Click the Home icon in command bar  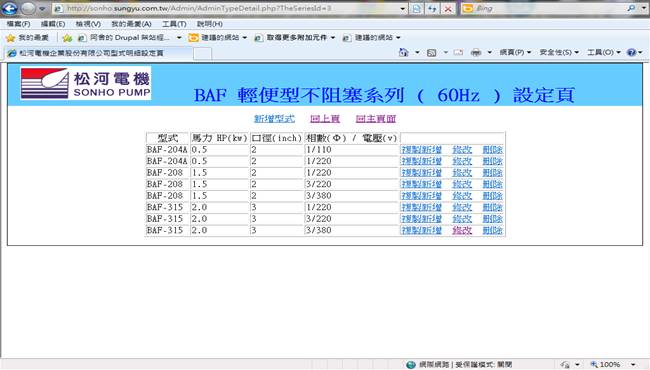click(403, 52)
